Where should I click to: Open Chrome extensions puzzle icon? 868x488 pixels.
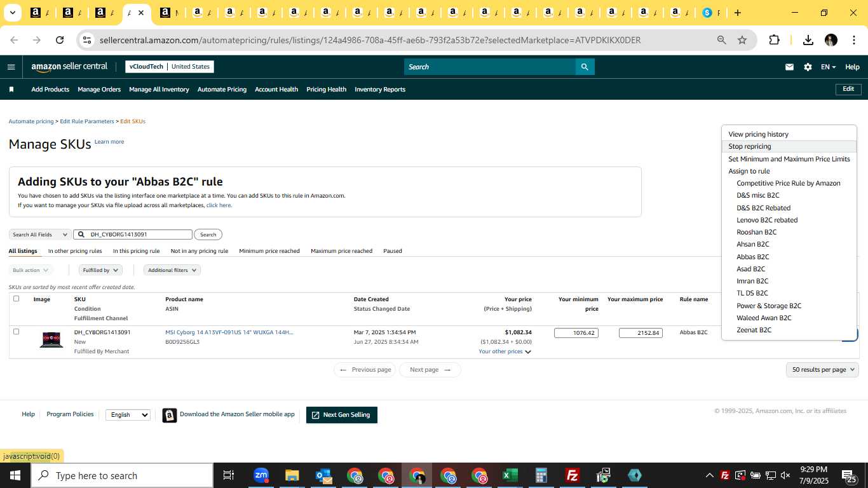pyautogui.click(x=774, y=40)
